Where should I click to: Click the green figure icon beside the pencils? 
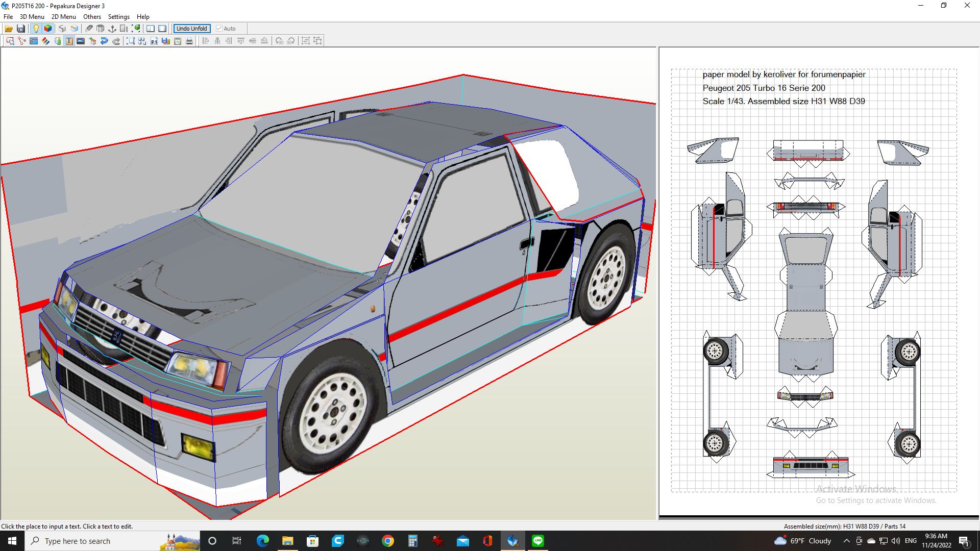(57, 41)
